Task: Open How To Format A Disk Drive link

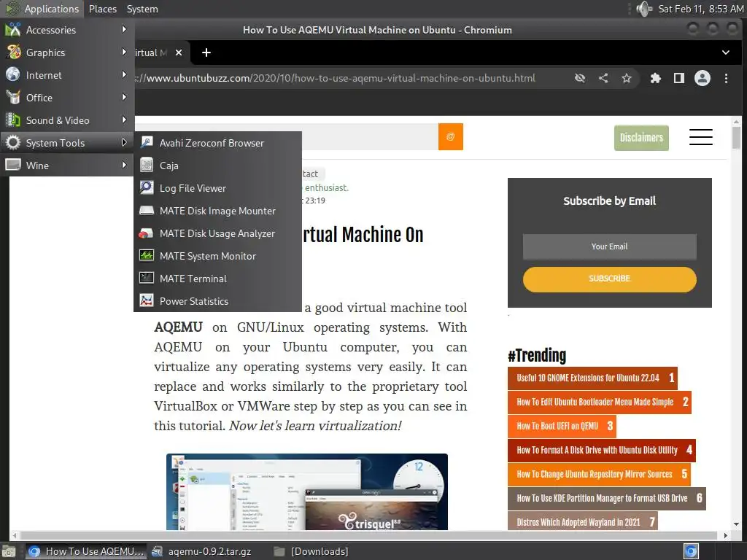Action: pyautogui.click(x=602, y=450)
